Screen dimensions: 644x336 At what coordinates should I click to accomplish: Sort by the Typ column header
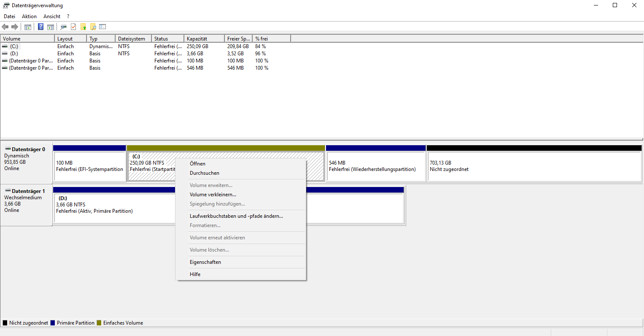point(101,38)
